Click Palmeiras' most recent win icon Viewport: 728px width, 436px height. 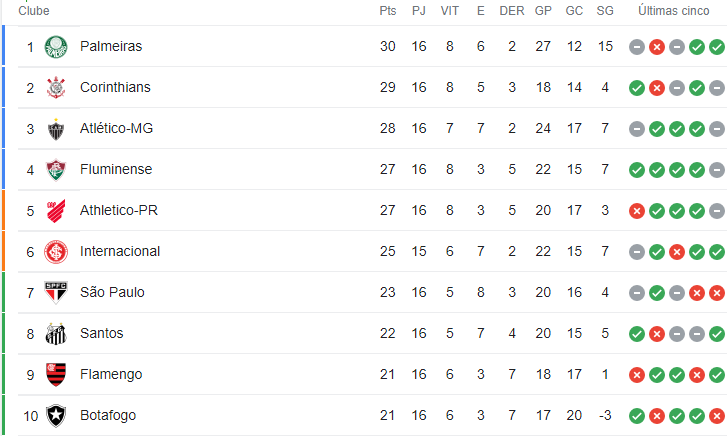717,47
